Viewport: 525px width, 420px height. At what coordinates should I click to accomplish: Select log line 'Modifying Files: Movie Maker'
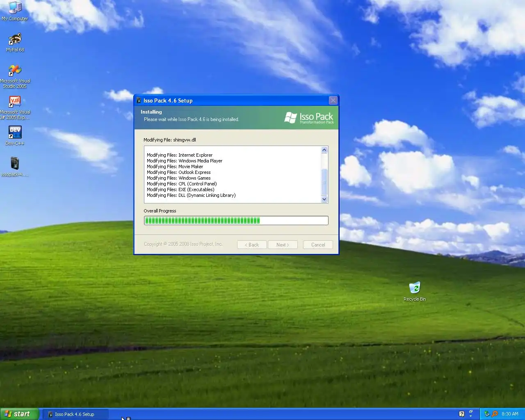click(x=175, y=167)
